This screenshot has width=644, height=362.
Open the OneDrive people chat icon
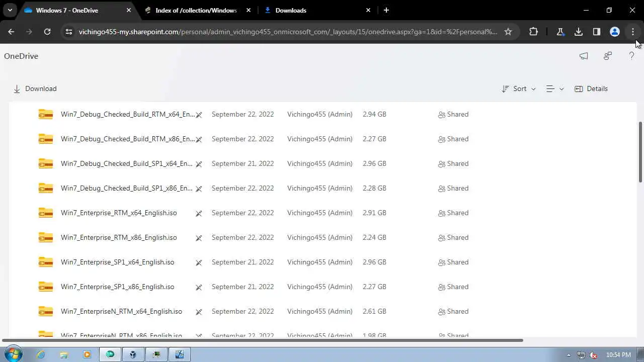(608, 56)
